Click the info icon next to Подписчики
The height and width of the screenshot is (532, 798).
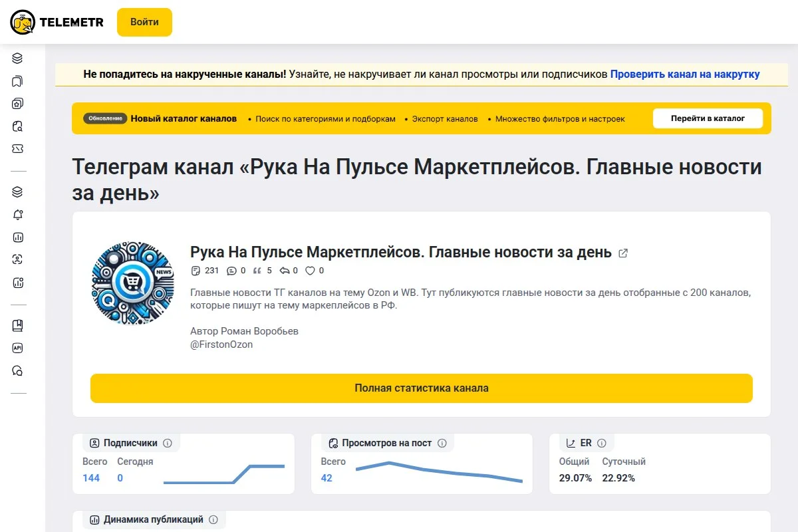(x=168, y=443)
